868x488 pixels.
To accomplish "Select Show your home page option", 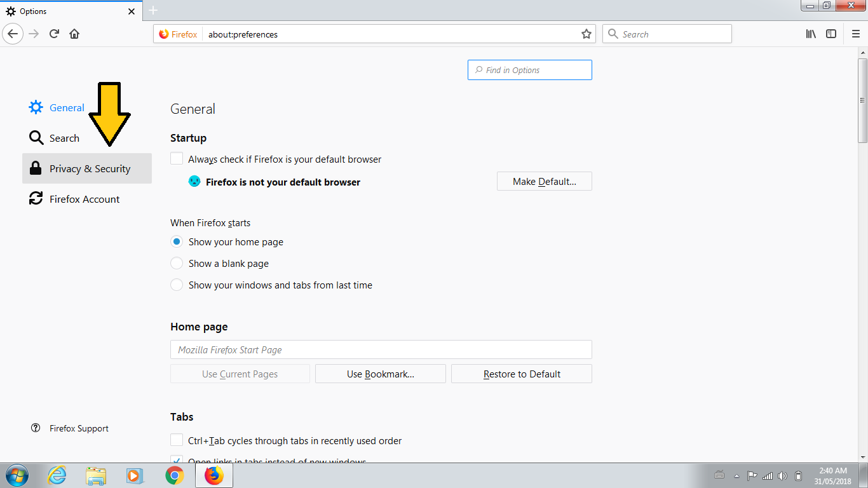I will coord(177,241).
